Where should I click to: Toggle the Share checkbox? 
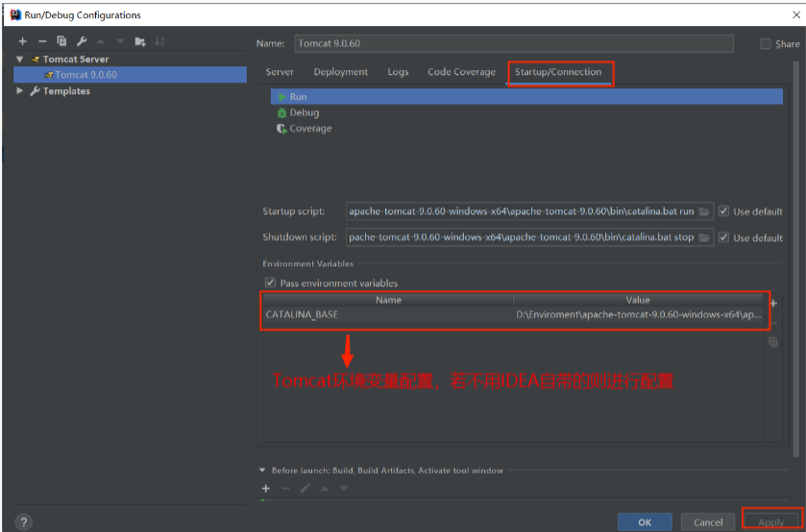tap(766, 44)
